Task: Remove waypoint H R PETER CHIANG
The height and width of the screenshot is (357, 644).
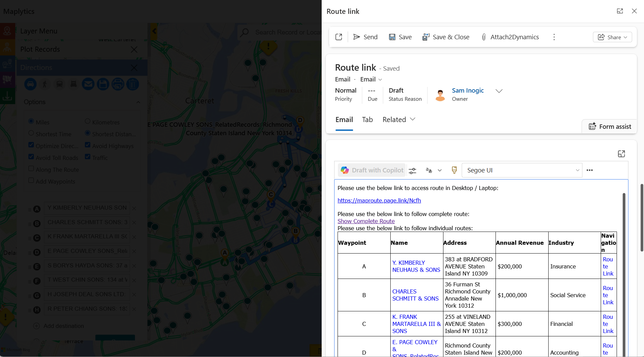Action: pos(134,309)
